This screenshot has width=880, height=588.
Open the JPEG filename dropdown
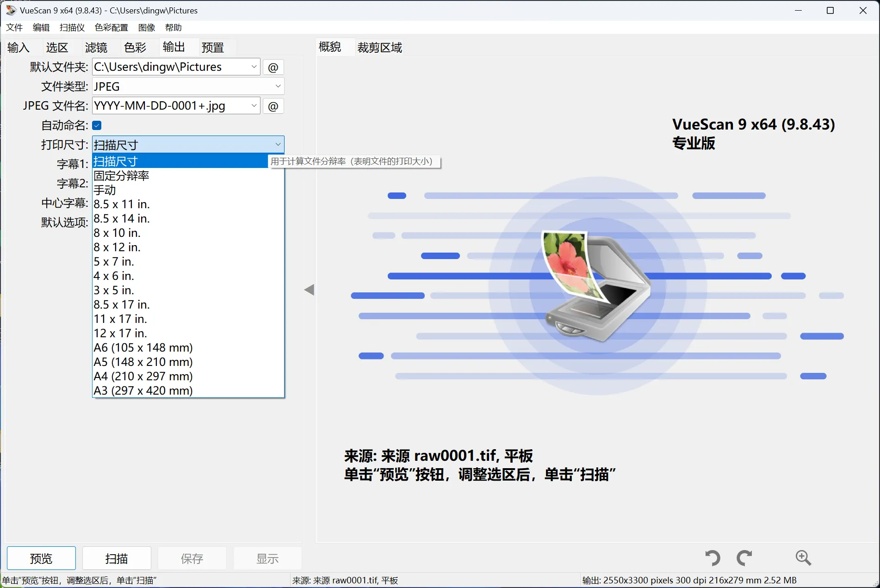coord(254,106)
